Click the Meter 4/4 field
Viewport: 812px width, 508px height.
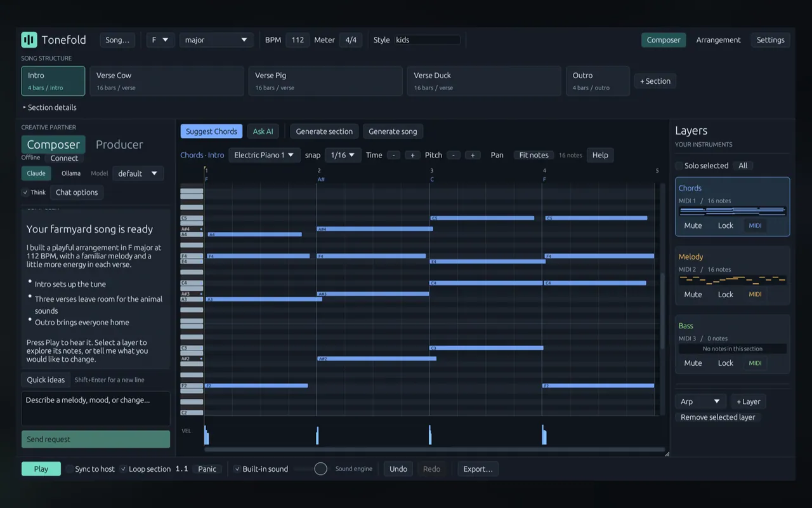[351, 40]
